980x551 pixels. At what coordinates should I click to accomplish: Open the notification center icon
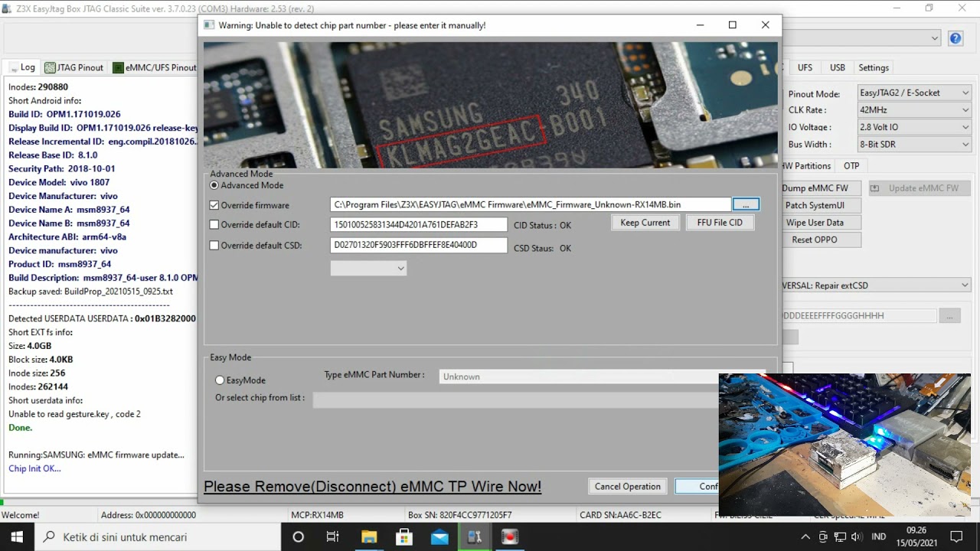pos(956,537)
